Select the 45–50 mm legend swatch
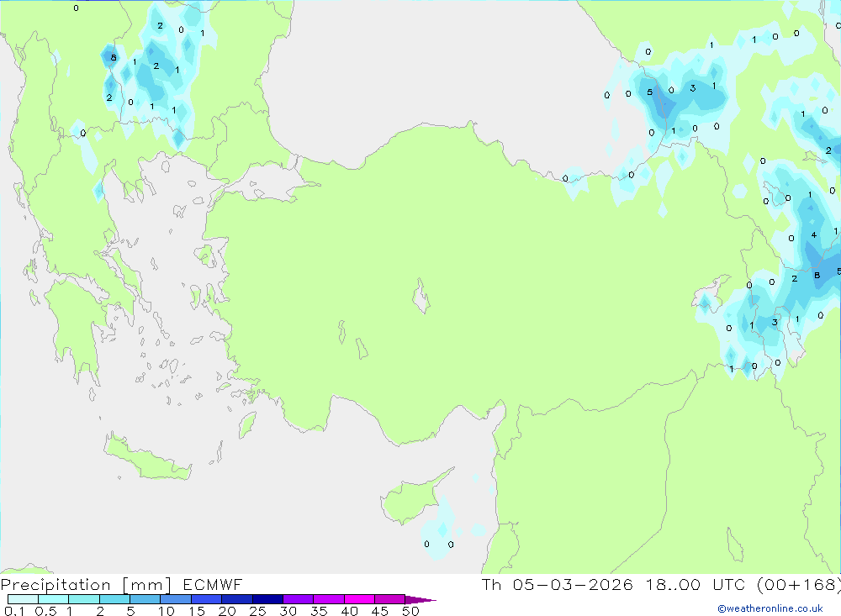Screen dimensions: 841x616 (x=389, y=599)
